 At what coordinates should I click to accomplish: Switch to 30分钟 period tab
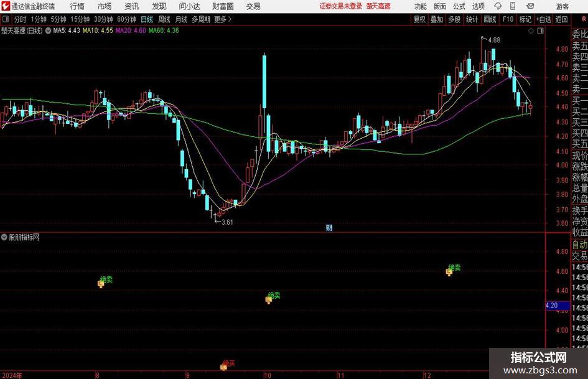(x=103, y=19)
